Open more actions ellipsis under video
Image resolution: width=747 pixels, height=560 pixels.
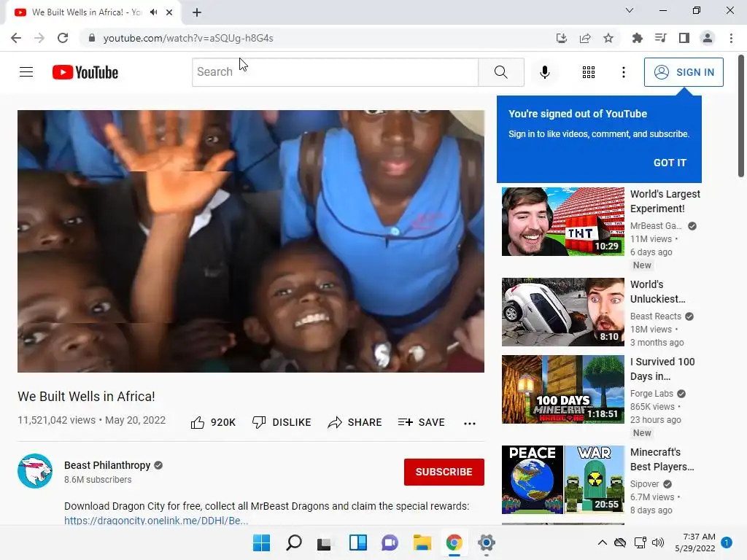469,423
